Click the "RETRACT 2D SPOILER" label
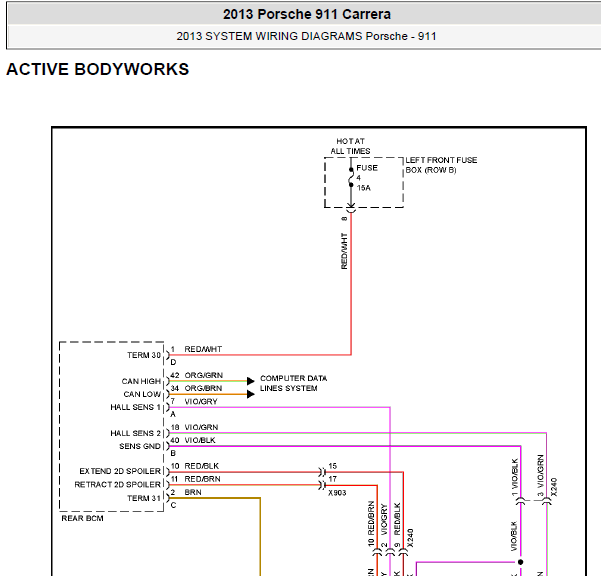This screenshot has width=601, height=576. click(118, 484)
